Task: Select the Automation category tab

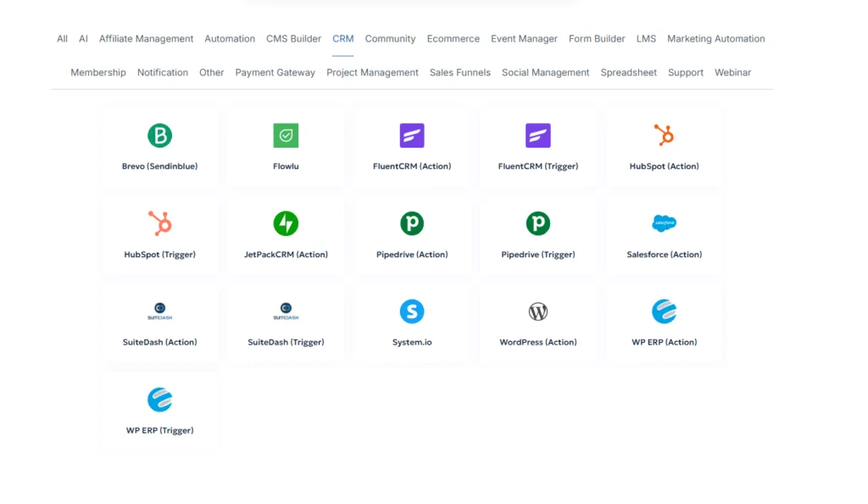Action: click(230, 39)
